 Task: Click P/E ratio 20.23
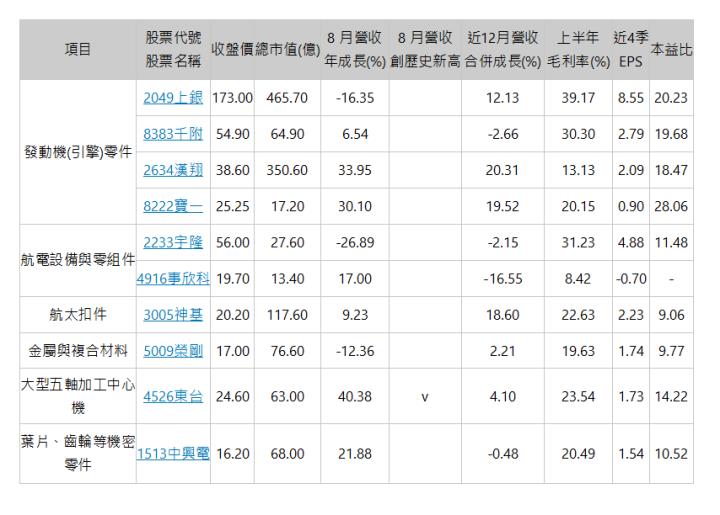click(x=671, y=98)
